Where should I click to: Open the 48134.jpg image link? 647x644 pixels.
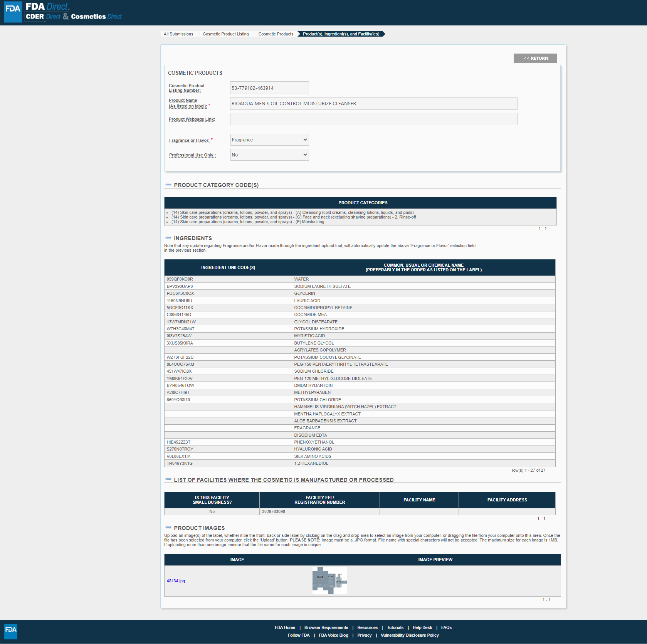[176, 581]
